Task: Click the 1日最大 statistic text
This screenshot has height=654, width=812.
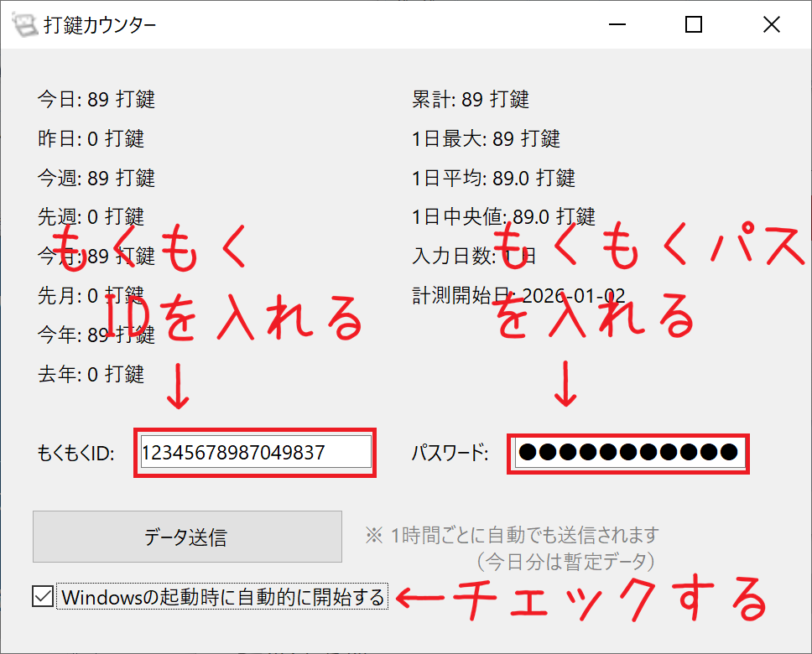Action: tap(486, 138)
